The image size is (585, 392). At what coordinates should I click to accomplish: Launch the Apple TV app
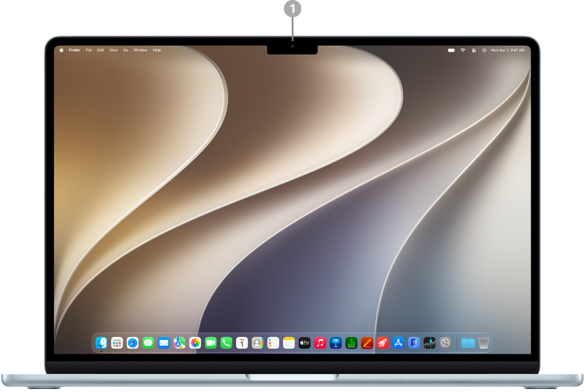pos(304,342)
